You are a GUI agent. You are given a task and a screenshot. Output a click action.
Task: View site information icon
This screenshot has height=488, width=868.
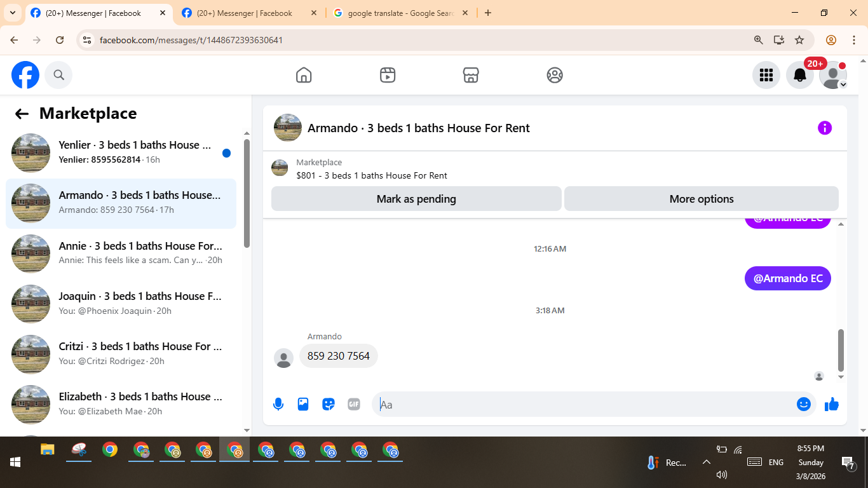click(x=87, y=40)
